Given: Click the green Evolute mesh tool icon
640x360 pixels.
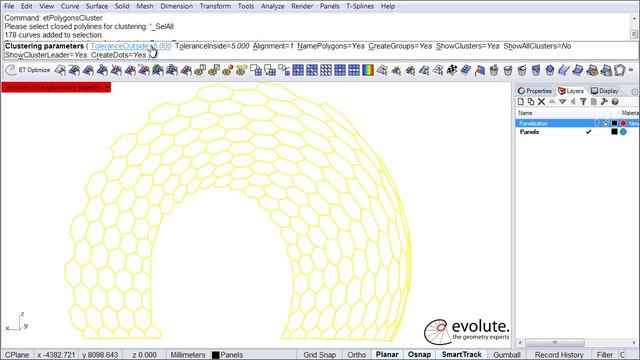Looking at the screenshot, I should point(158,70).
